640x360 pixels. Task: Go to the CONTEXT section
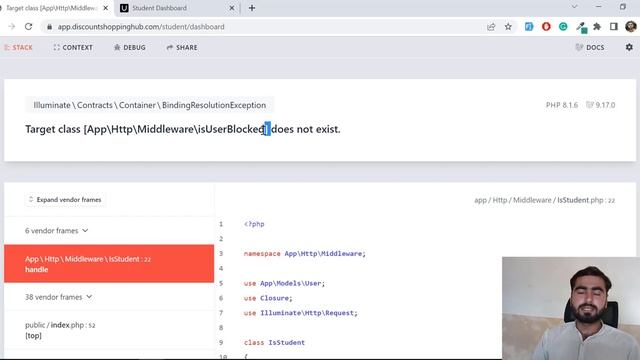tap(73, 47)
